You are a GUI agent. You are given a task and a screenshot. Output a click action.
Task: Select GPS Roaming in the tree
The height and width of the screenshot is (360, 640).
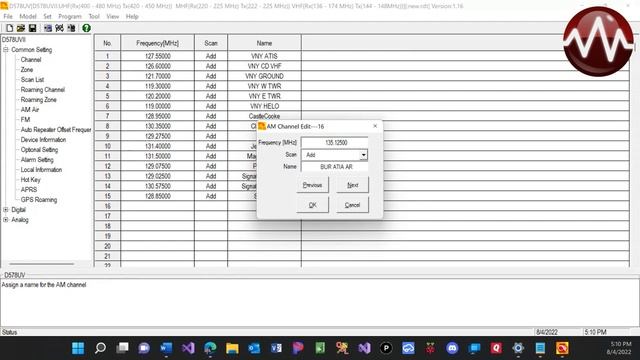coord(39,200)
